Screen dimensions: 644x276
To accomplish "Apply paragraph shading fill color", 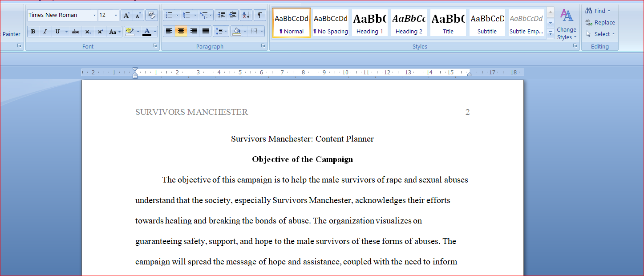I will 237,32.
